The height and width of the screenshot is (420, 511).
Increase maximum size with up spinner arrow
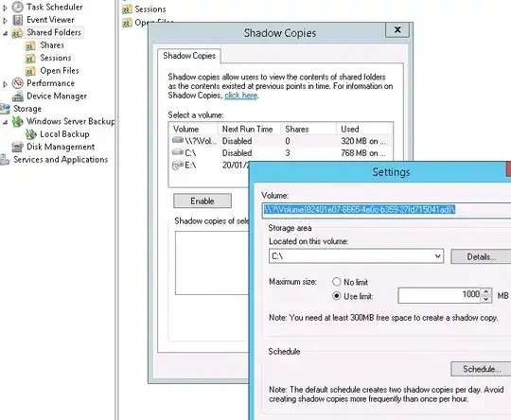point(485,292)
